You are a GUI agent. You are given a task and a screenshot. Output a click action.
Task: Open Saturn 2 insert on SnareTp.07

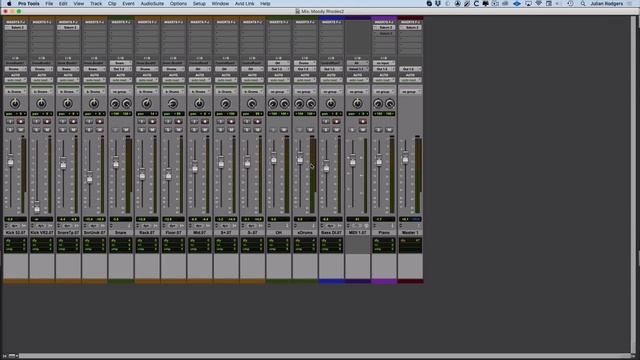[x=68, y=27]
